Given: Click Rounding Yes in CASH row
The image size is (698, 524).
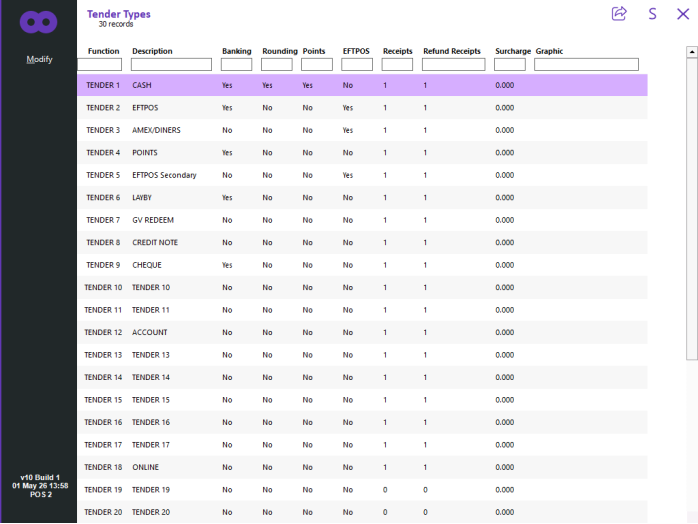Looking at the screenshot, I should tap(267, 85).
